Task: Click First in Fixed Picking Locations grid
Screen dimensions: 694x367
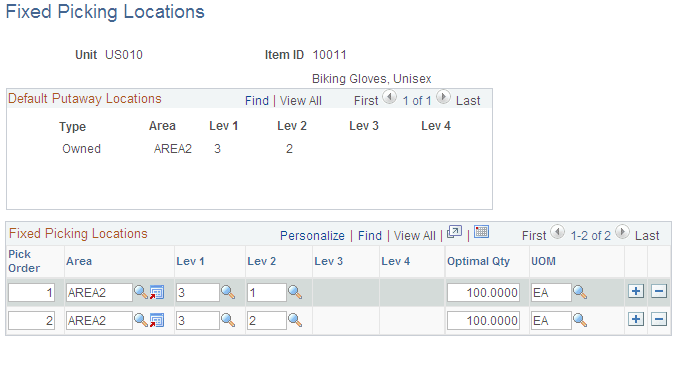Action: point(534,236)
